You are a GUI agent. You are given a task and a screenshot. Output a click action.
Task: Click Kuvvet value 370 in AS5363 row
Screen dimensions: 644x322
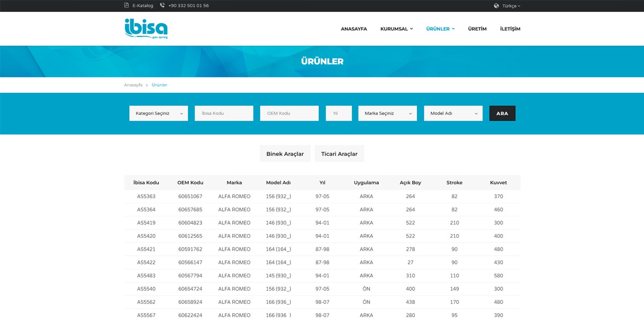[x=499, y=196]
